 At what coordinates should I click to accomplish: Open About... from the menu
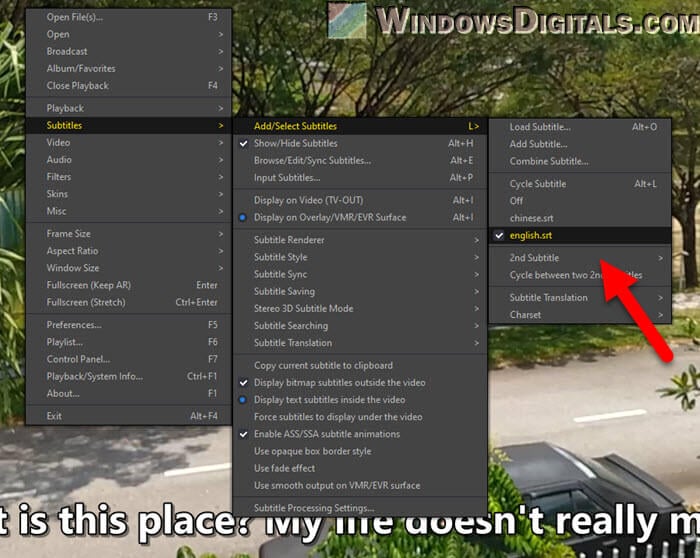[x=129, y=393]
